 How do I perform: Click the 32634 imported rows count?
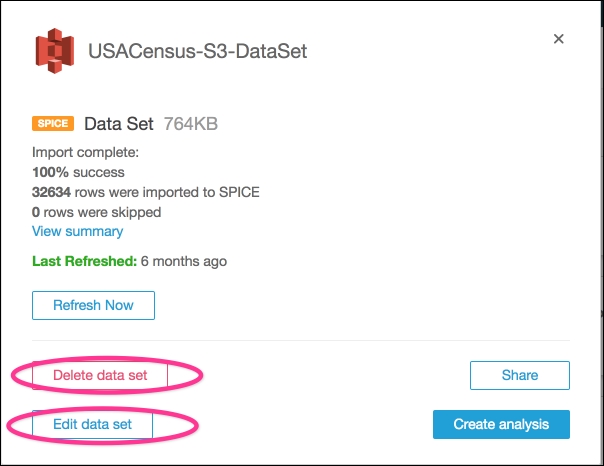click(51, 192)
